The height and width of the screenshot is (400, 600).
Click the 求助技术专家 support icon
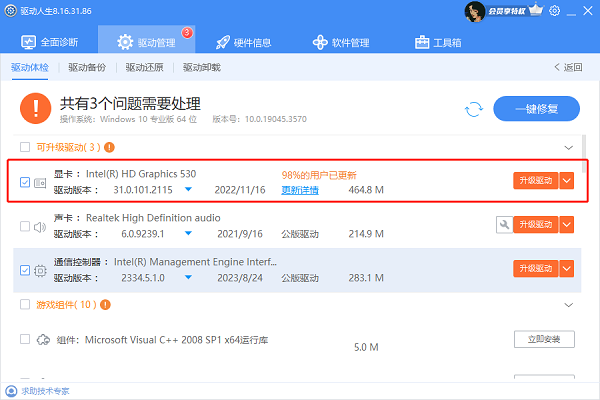[x=11, y=391]
